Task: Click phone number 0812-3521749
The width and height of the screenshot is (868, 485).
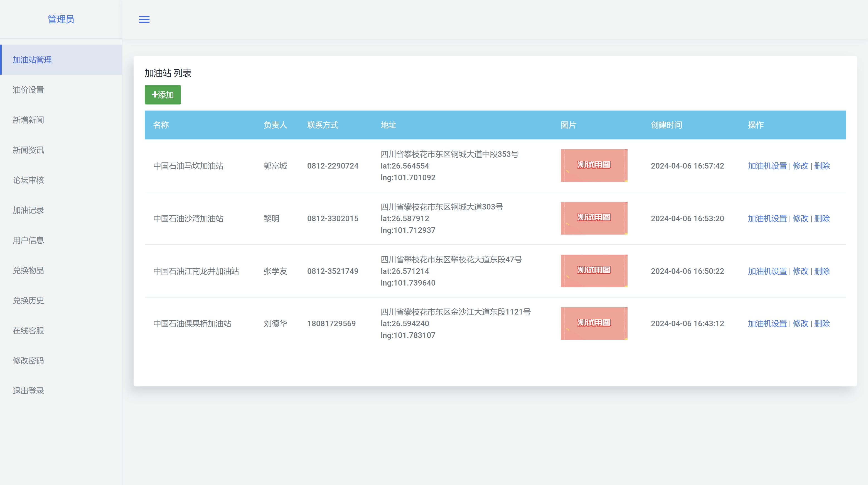Action: click(x=333, y=271)
